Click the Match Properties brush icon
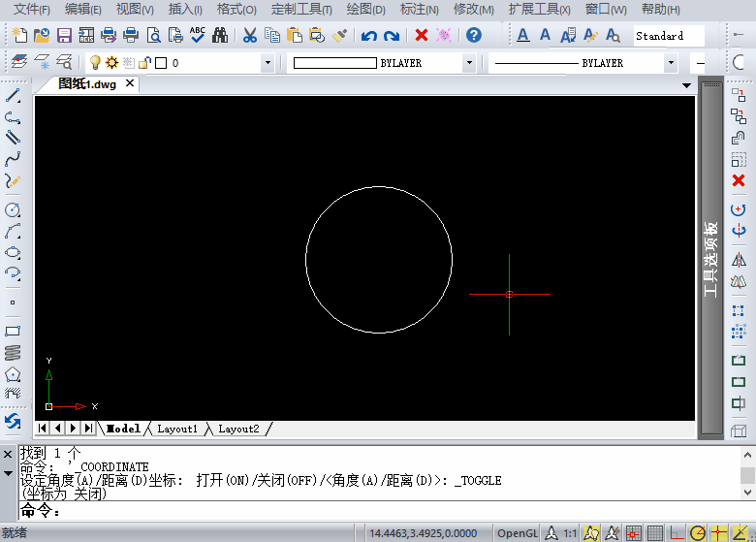Screen dimensions: 756x542 click(x=339, y=35)
